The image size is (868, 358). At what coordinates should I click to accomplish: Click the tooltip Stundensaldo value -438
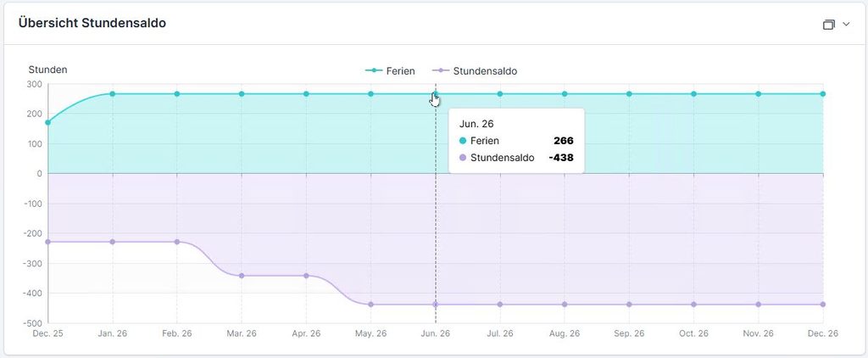(x=561, y=158)
